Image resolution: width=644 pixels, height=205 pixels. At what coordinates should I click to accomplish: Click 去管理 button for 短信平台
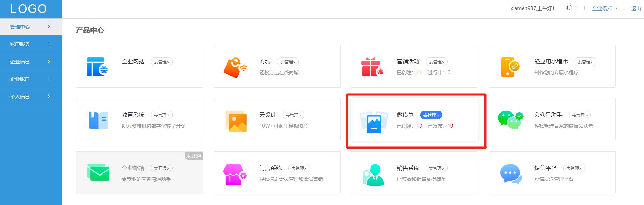pos(574,168)
